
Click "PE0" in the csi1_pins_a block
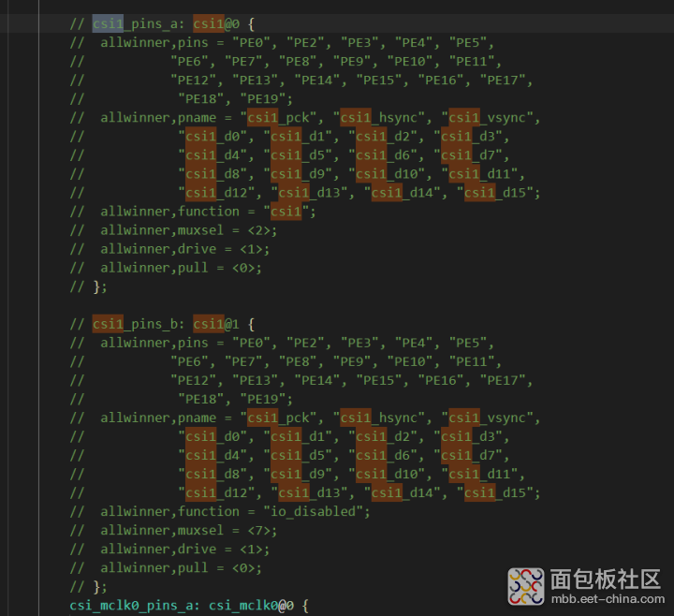pos(252,43)
